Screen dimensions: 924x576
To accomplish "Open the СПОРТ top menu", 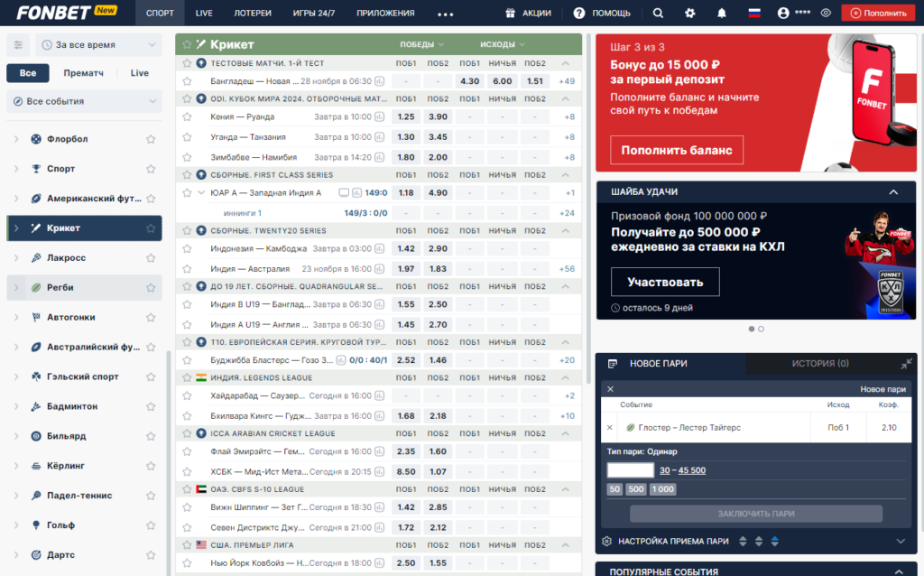I will 160,13.
